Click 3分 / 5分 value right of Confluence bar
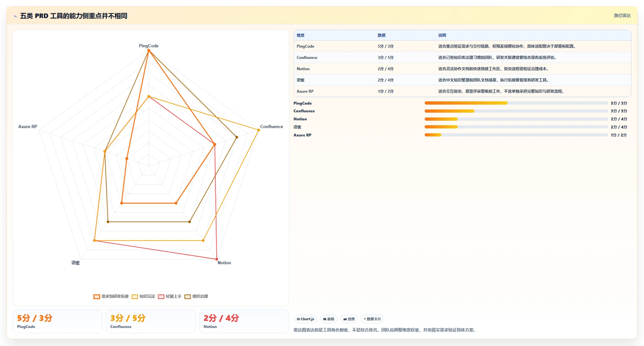Image resolution: width=644 pixels, height=346 pixels. tap(619, 111)
